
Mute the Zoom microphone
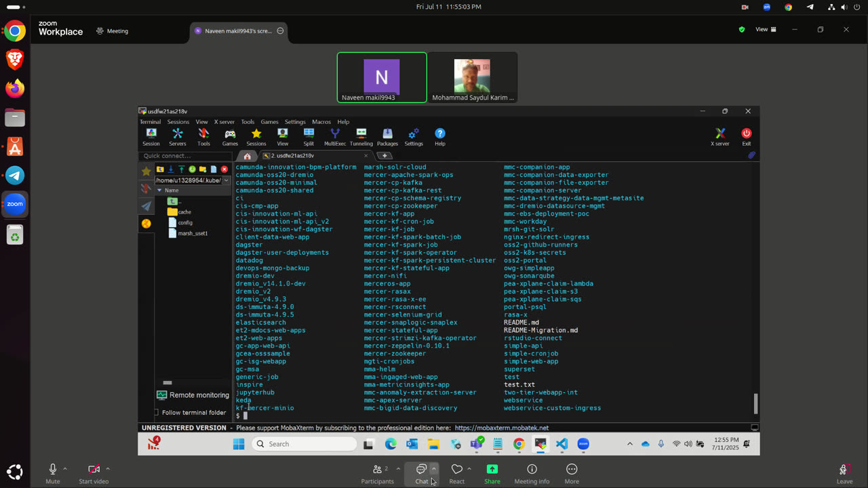click(53, 473)
